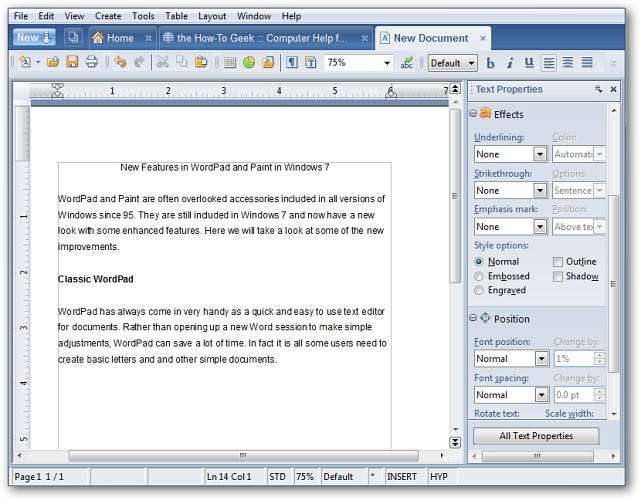The image size is (640, 500).
Task: Select the Embossed style option
Action: point(481,276)
